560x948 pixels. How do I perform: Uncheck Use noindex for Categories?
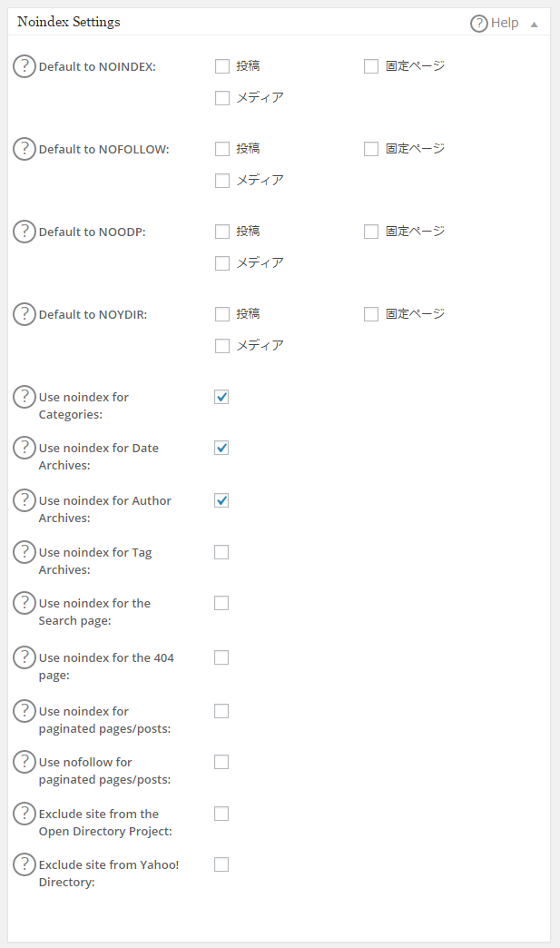pos(221,397)
